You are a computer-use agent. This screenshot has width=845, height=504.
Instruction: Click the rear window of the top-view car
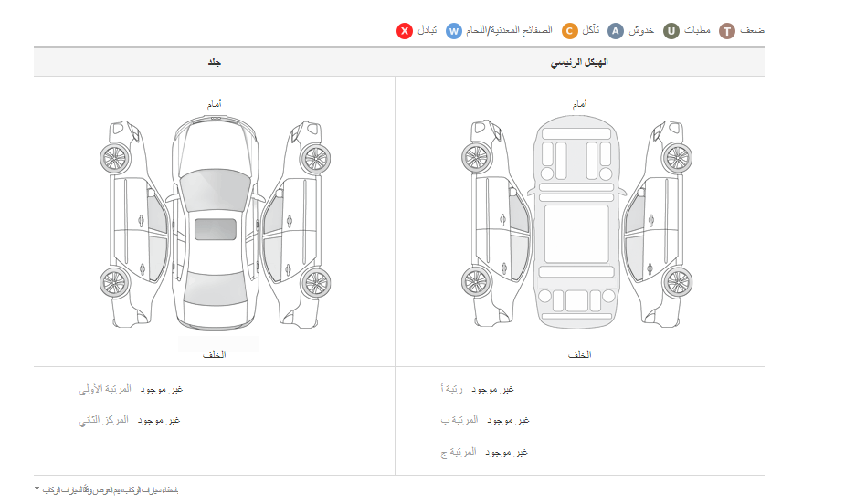[215, 289]
